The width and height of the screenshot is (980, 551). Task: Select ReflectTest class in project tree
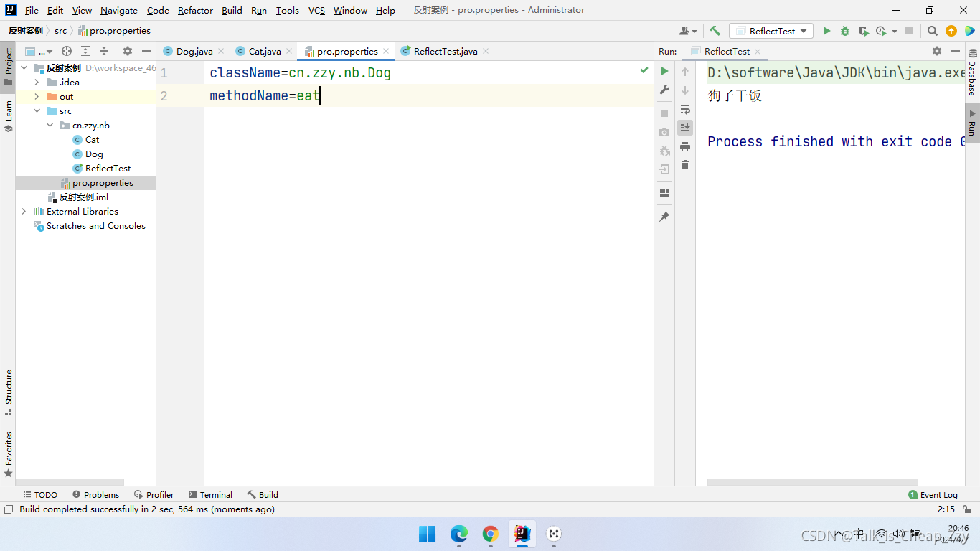pyautogui.click(x=108, y=169)
